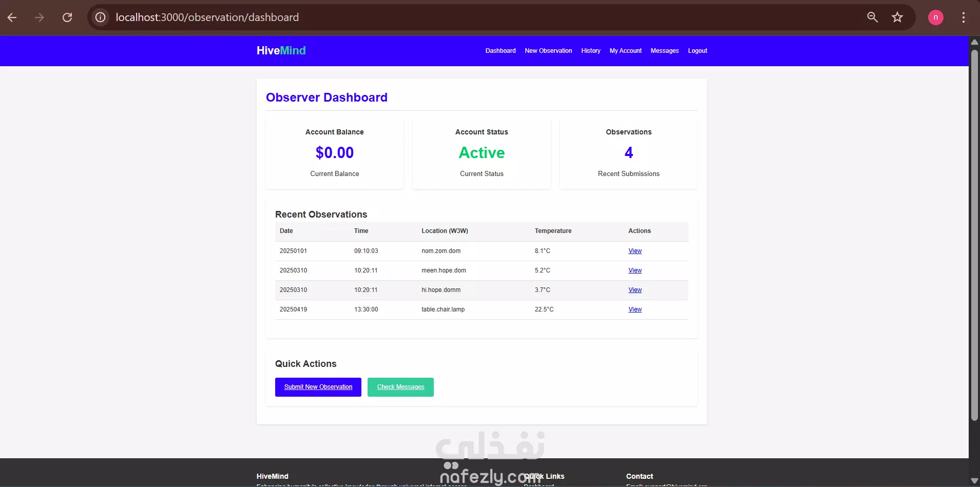The height and width of the screenshot is (487, 980).
Task: View the meen.hope.dom observation
Action: click(x=635, y=270)
